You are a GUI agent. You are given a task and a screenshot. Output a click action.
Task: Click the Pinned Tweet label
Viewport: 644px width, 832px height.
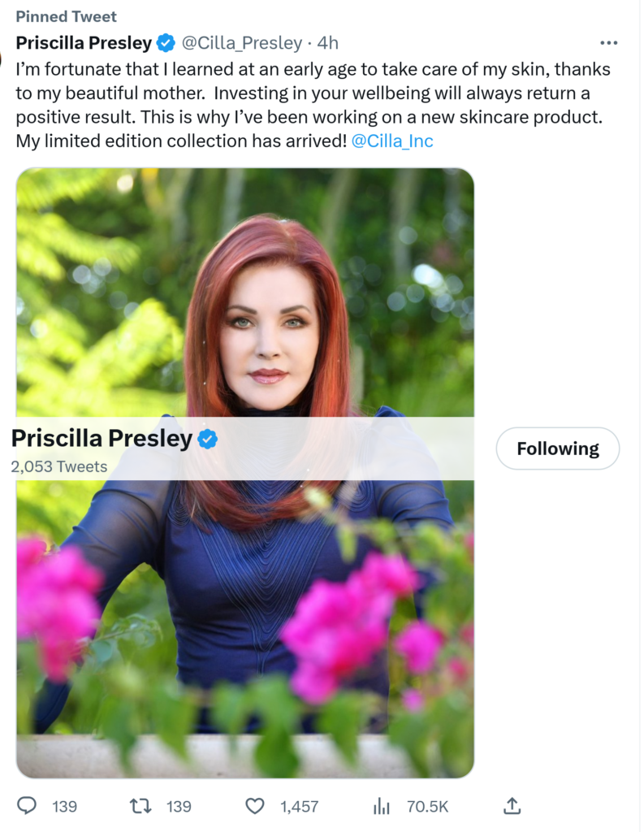[x=66, y=16]
